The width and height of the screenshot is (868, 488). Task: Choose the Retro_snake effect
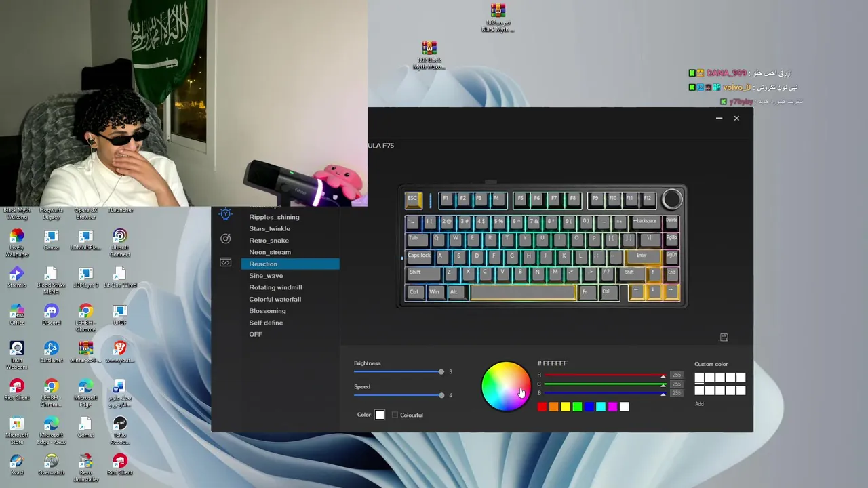(290, 241)
